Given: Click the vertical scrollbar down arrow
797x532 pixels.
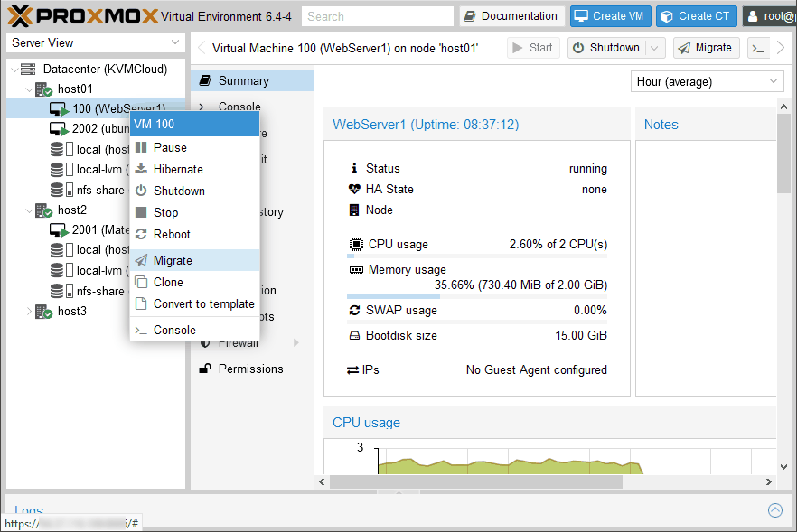Looking at the screenshot, I should pyautogui.click(x=783, y=466).
